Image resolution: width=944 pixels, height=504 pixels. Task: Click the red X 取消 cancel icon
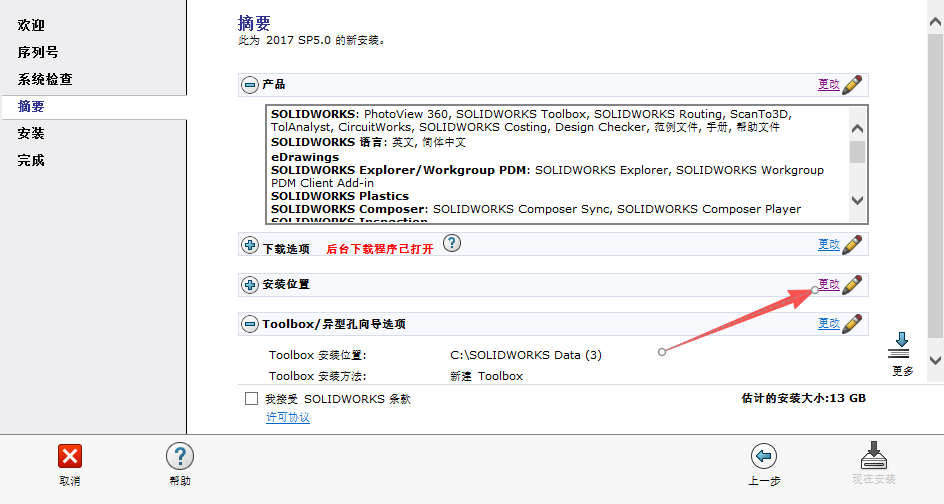pyautogui.click(x=70, y=456)
